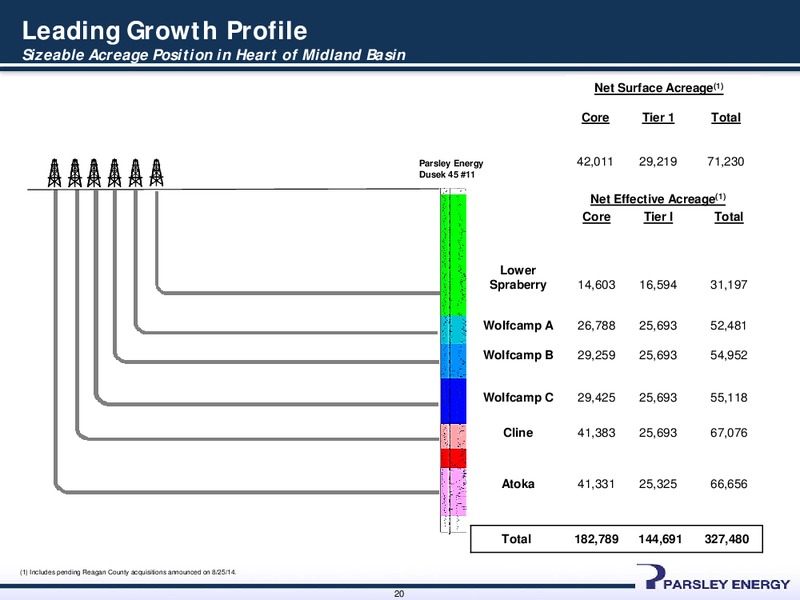800x600 pixels.
Task: Click 25,693 in the Wolfcamp C row
Action: click(x=658, y=397)
